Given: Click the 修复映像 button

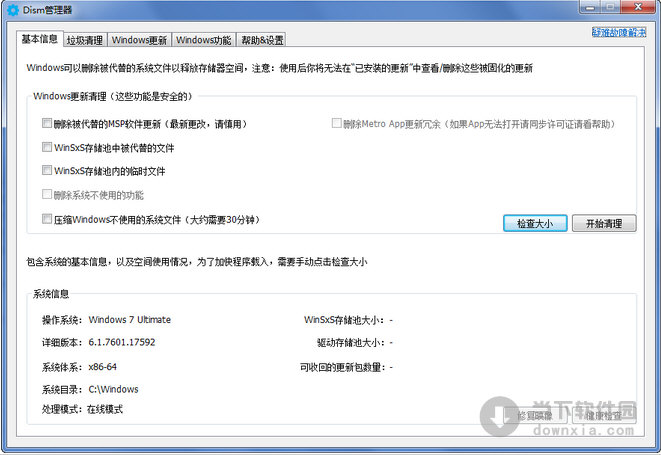Looking at the screenshot, I should point(535,415).
